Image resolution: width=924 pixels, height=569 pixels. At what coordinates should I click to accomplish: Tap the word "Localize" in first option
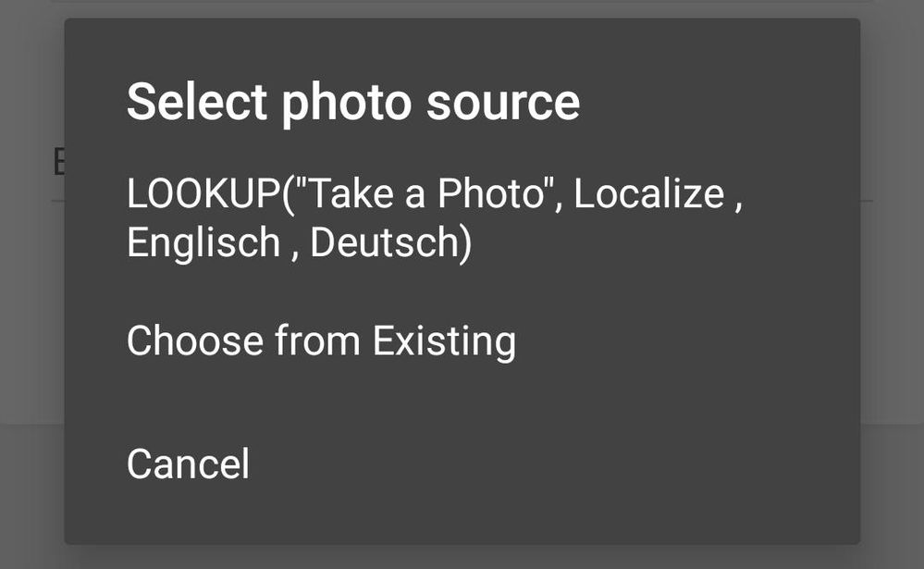pyautogui.click(x=648, y=193)
